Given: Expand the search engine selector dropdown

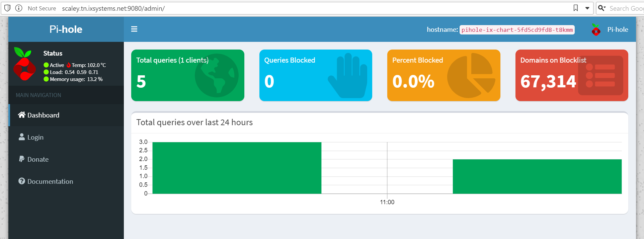Looking at the screenshot, I should pyautogui.click(x=602, y=8).
